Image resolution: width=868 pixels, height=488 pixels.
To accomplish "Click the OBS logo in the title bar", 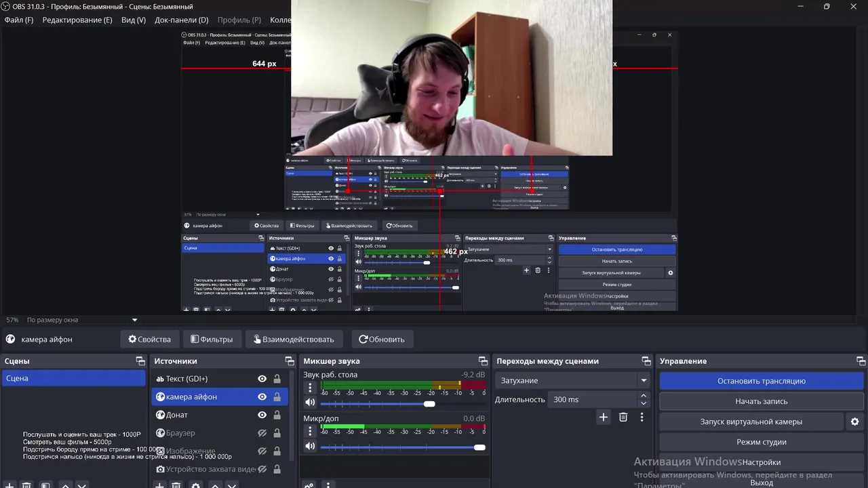I will click(x=6, y=7).
